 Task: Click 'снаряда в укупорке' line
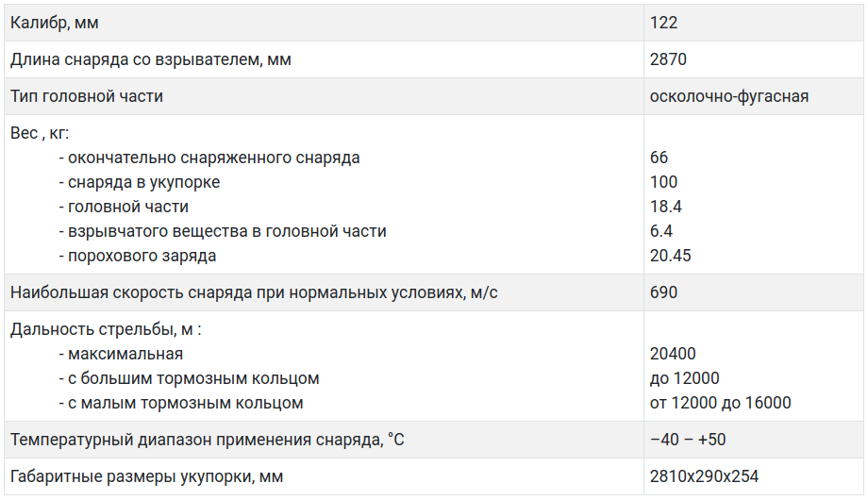tap(140, 182)
